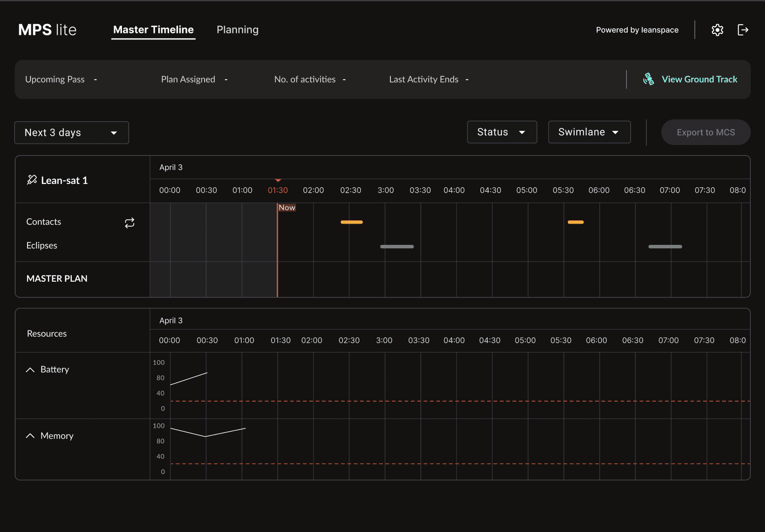765x532 pixels.
Task: Select the Master Timeline tab
Action: pyautogui.click(x=153, y=30)
